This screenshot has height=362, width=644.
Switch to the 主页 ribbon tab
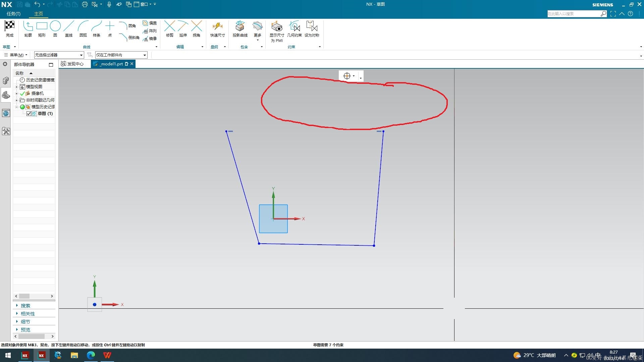point(39,14)
